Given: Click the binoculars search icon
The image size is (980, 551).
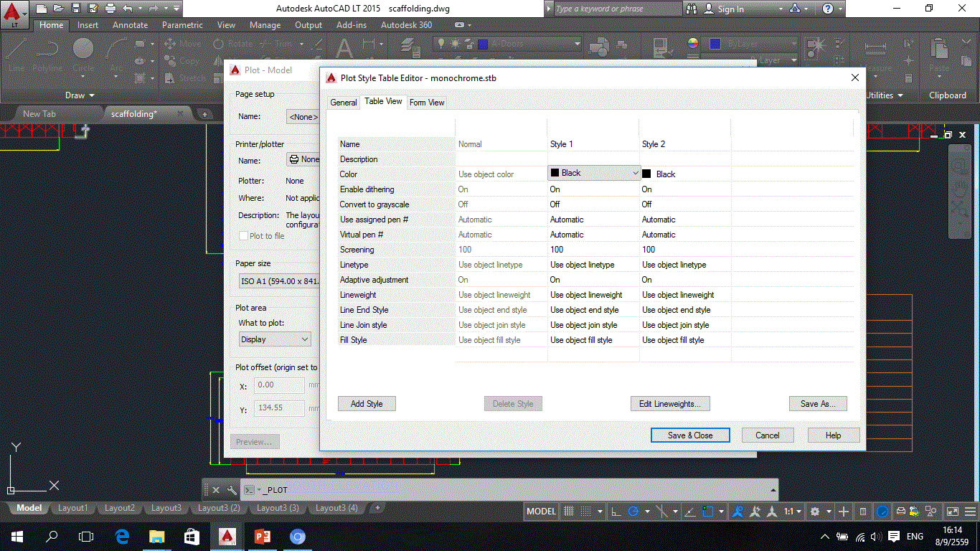Looking at the screenshot, I should click(x=692, y=9).
